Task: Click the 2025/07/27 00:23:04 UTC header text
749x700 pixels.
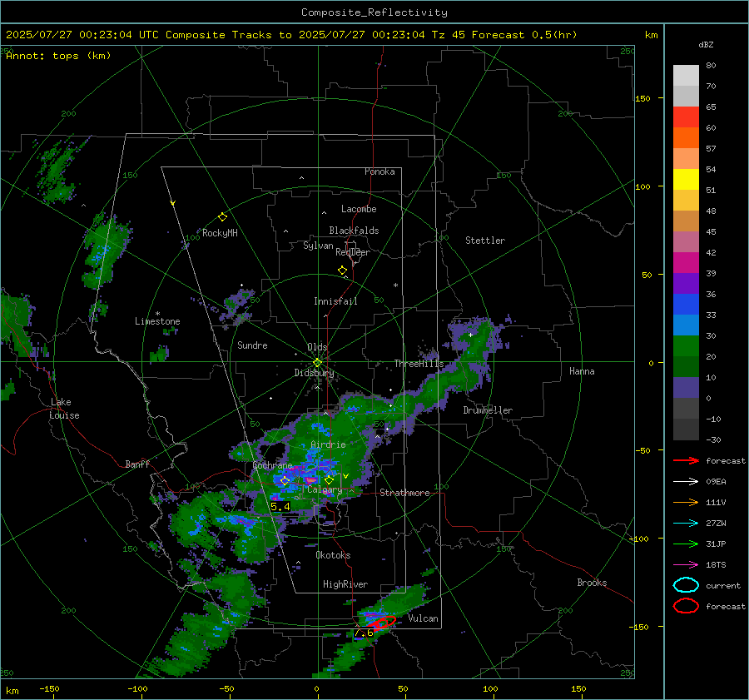Action: click(x=82, y=35)
